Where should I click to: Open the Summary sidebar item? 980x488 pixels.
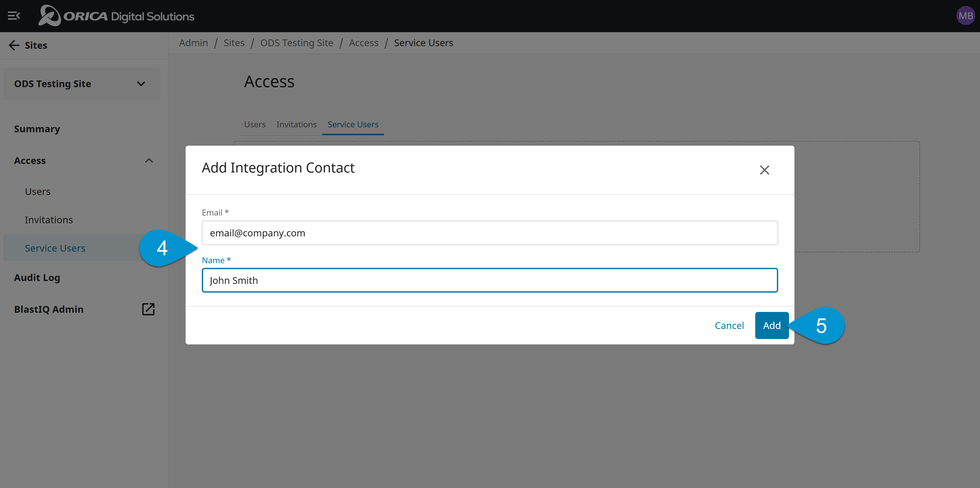tap(37, 129)
